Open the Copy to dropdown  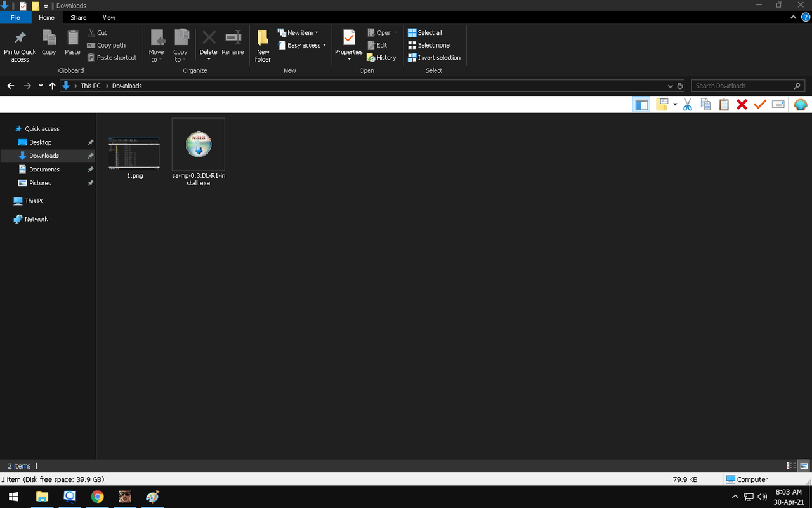181,46
